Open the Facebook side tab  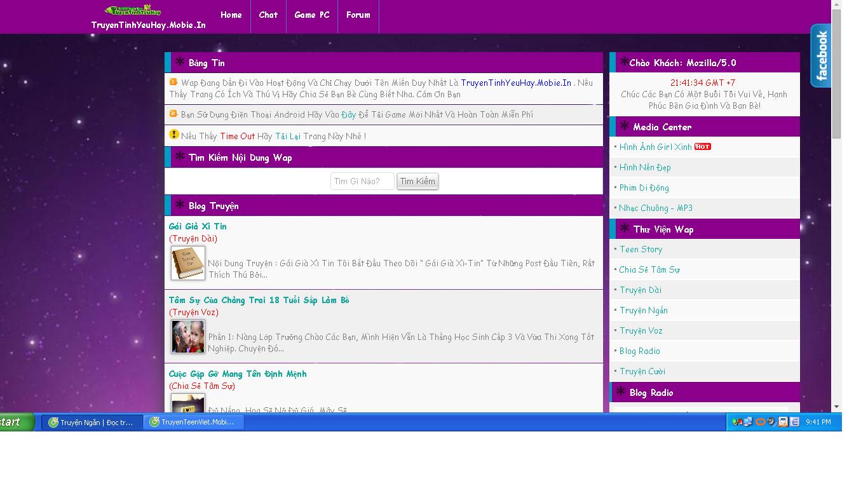coord(821,56)
